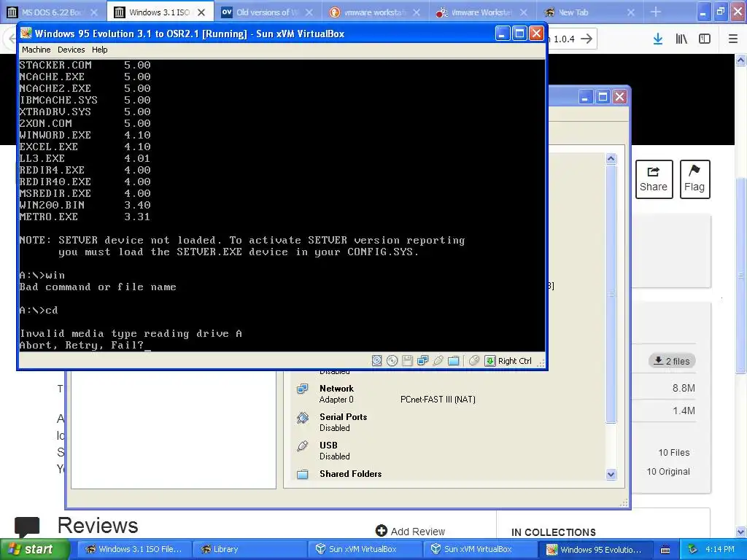Click the Share button on the webpage
747x560 pixels.
click(x=654, y=179)
